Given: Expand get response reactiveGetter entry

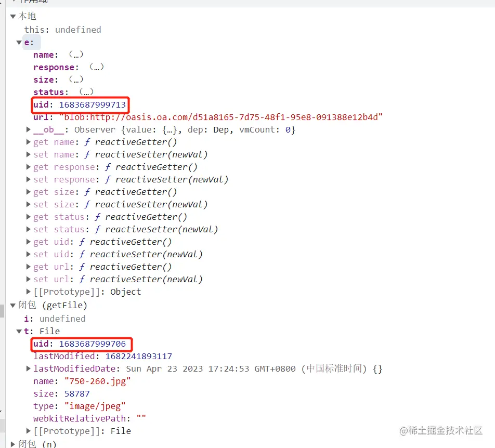Looking at the screenshot, I should point(29,167).
